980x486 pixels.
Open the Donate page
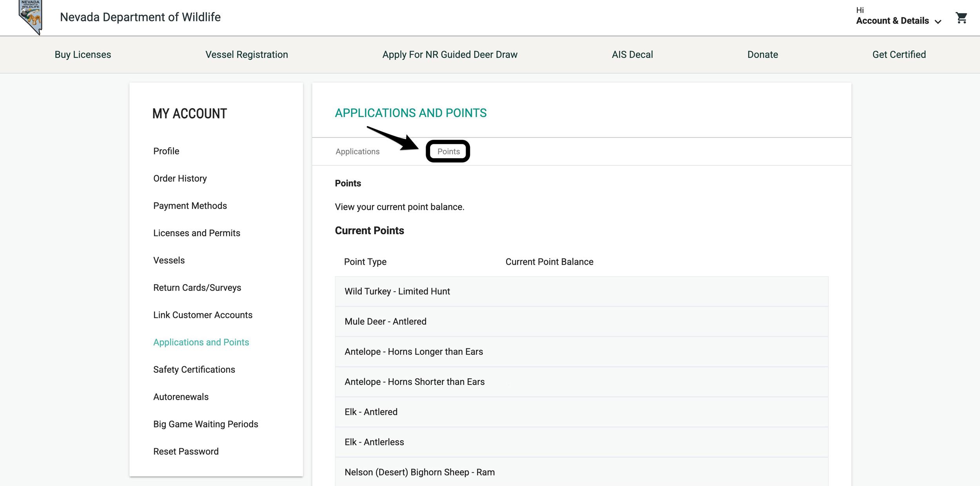pyautogui.click(x=762, y=54)
